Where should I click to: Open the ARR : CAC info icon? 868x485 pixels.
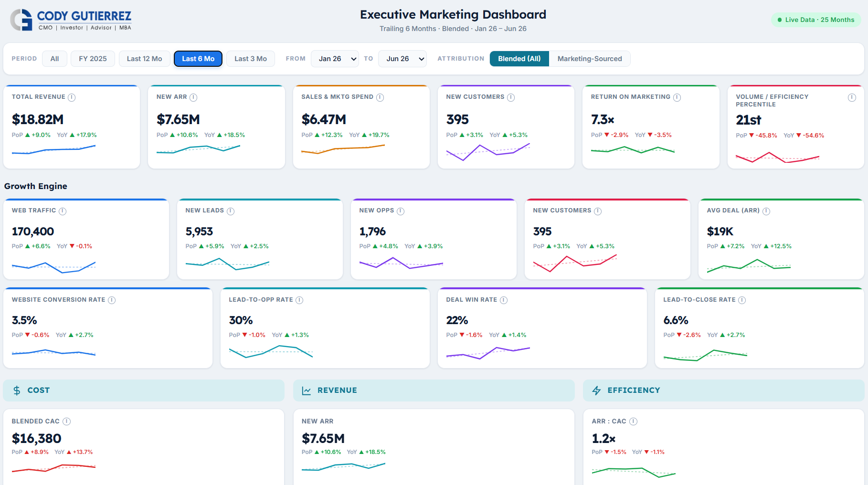(634, 422)
